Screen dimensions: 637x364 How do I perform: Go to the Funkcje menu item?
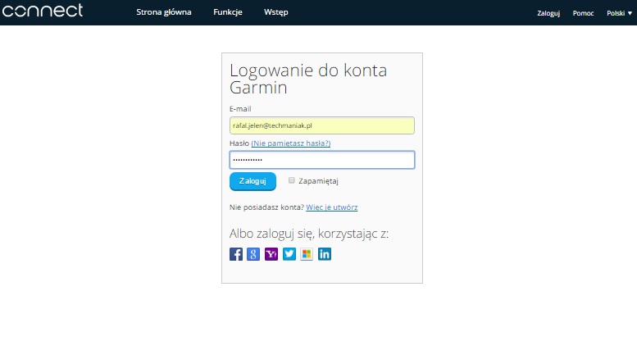(x=228, y=12)
